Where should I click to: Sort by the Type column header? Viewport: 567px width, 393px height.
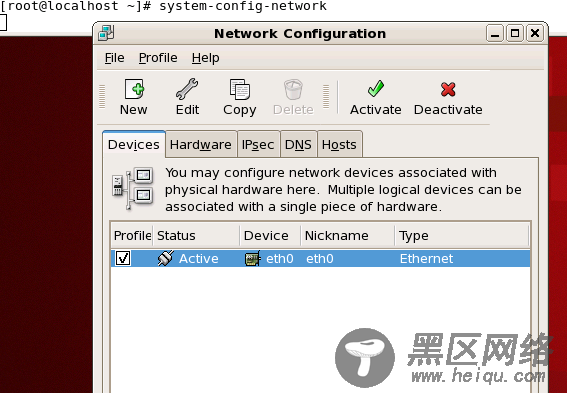462,236
